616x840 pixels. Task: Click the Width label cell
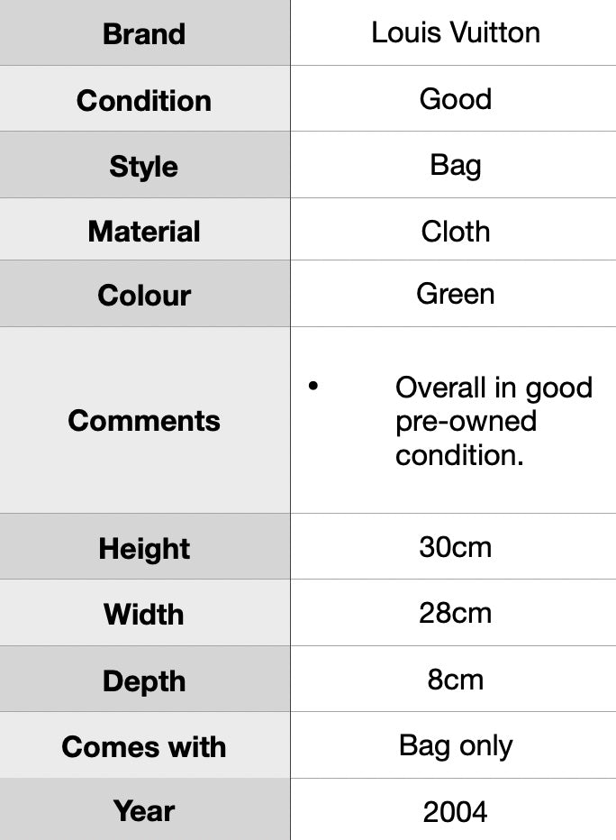click(144, 615)
